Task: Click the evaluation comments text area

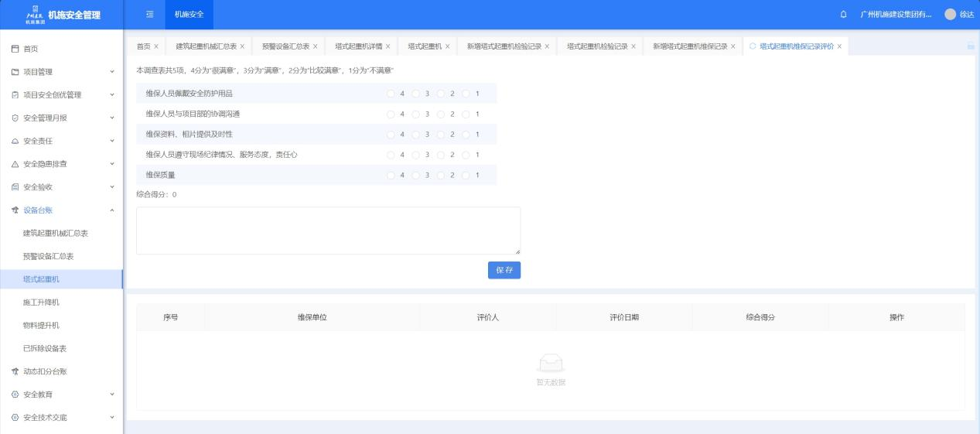Action: coord(328,231)
